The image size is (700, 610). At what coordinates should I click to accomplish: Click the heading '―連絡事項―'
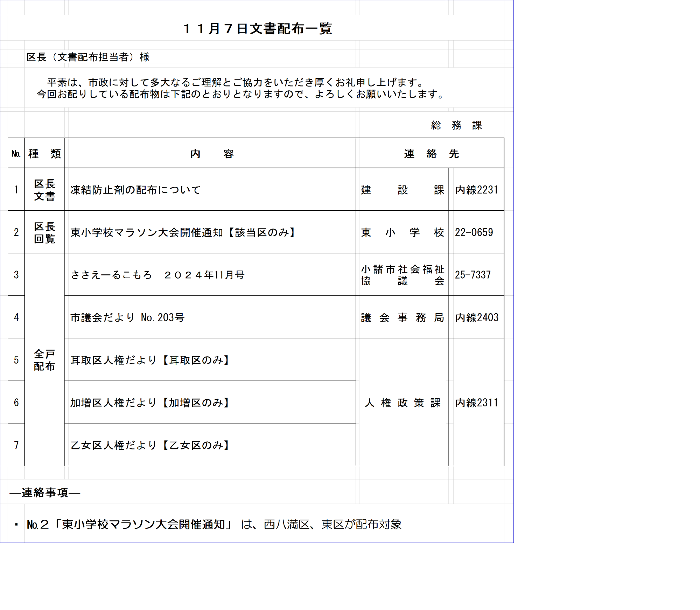point(45,493)
